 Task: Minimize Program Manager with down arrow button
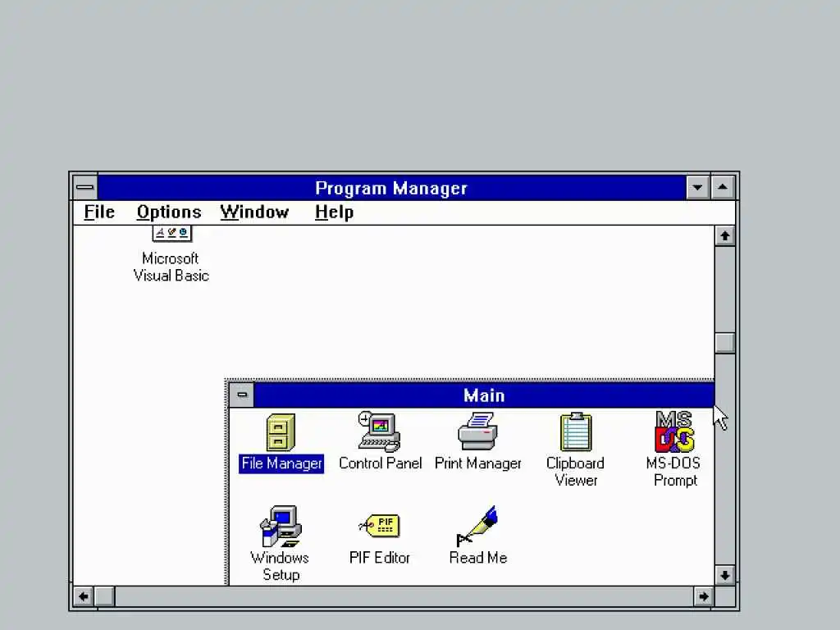click(697, 188)
